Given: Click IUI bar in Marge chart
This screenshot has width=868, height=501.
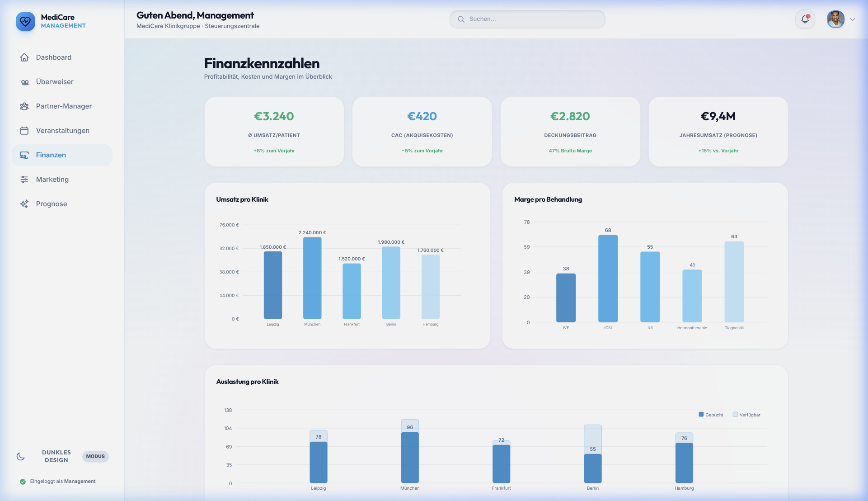Looking at the screenshot, I should (x=650, y=287).
